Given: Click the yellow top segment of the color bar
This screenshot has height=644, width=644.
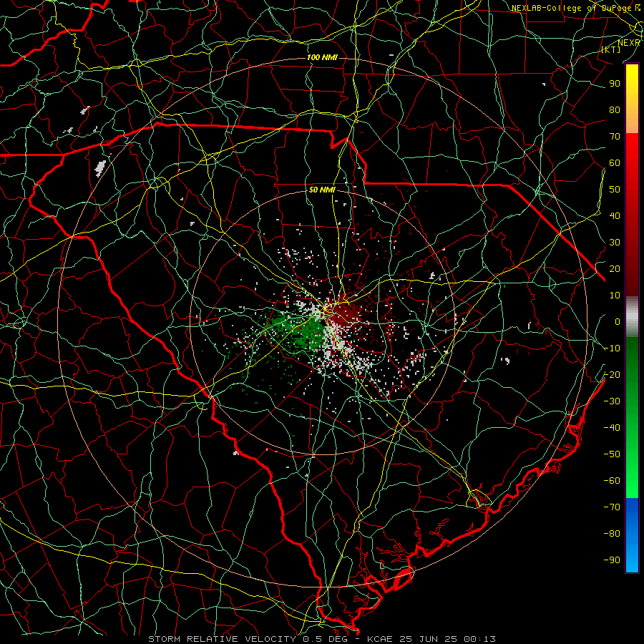Looking at the screenshot, I should coord(632,99).
